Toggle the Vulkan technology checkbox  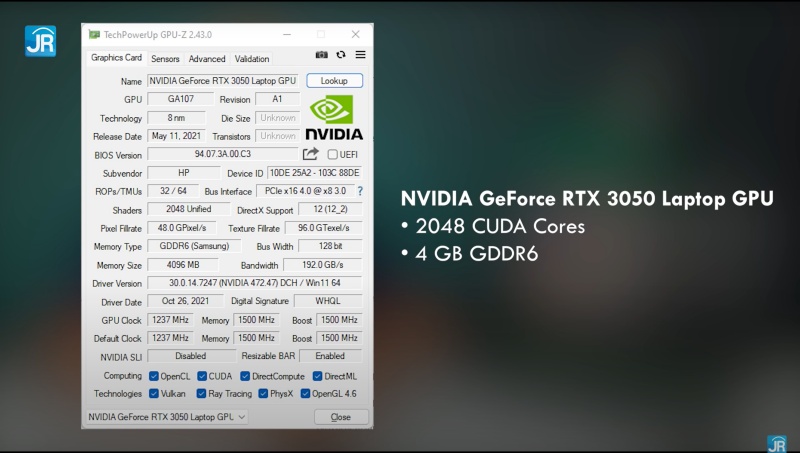pyautogui.click(x=154, y=394)
